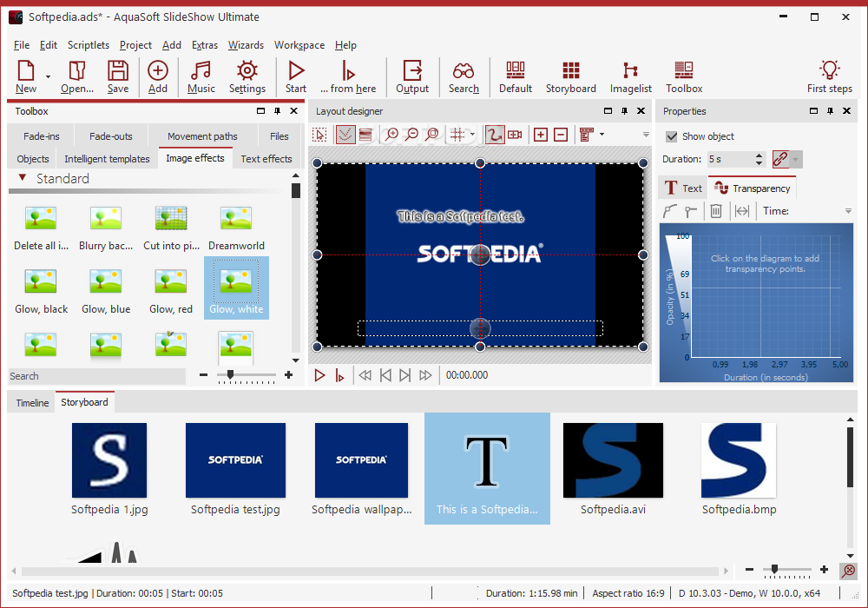Play preview in Layout designer

(x=319, y=375)
